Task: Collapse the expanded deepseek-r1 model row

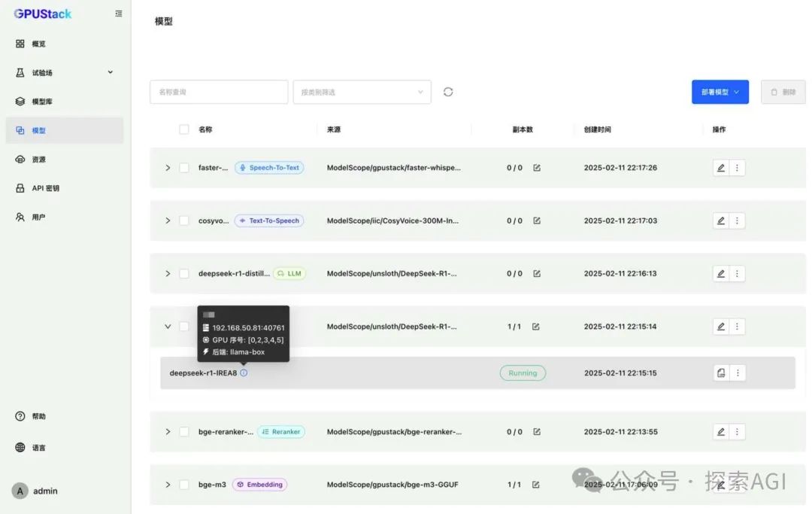Action: [168, 326]
